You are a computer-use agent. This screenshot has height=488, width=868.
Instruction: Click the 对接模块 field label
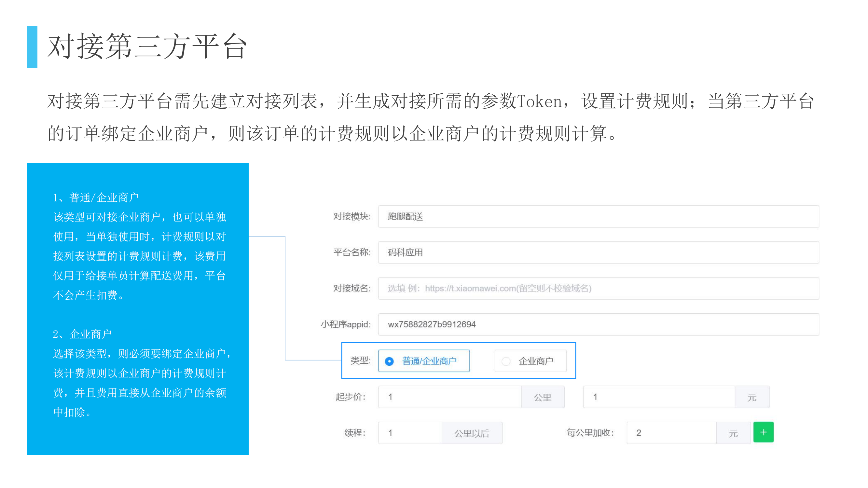[352, 216]
